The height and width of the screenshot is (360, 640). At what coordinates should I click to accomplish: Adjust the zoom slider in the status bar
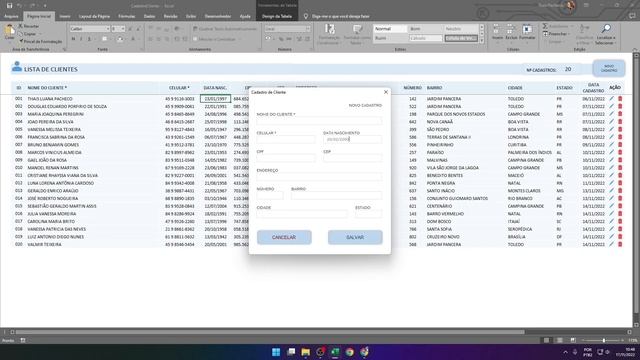(x=604, y=340)
